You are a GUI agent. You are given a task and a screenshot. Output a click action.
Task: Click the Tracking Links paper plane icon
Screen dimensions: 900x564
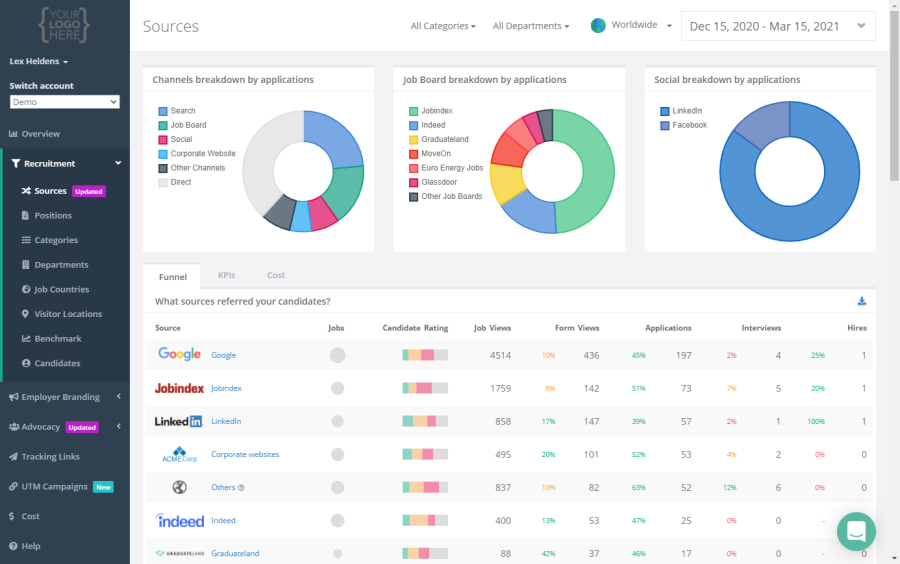(13, 457)
